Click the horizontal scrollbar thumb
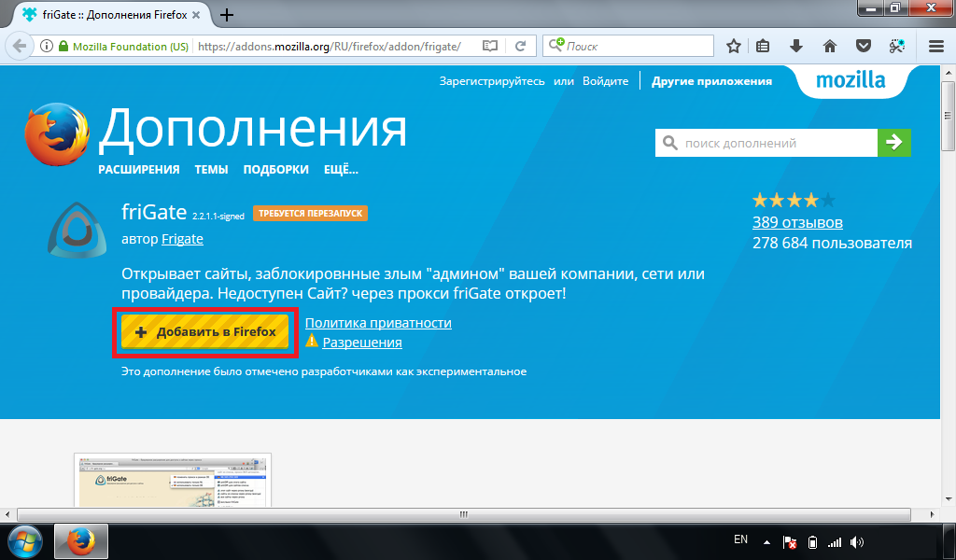The image size is (956, 560). [x=463, y=514]
